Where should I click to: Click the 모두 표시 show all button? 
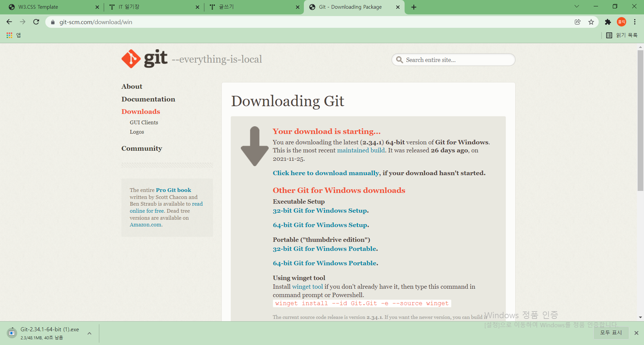(x=611, y=333)
